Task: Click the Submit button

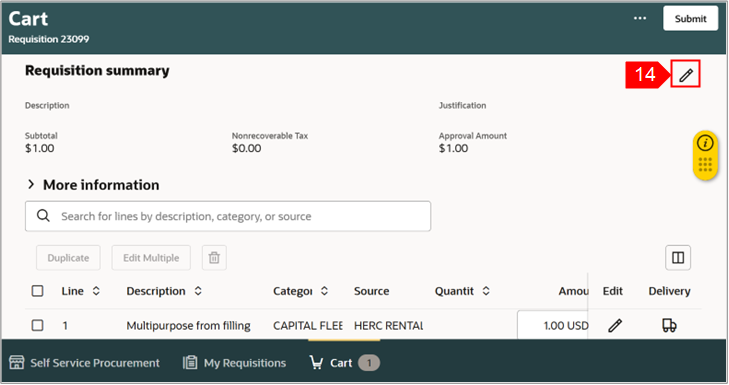Action: [x=690, y=19]
